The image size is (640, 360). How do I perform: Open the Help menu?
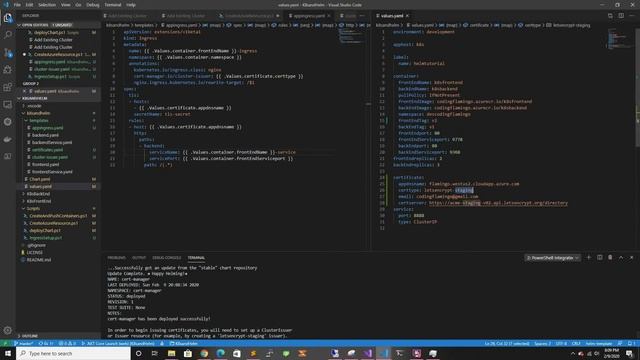[131, 5]
